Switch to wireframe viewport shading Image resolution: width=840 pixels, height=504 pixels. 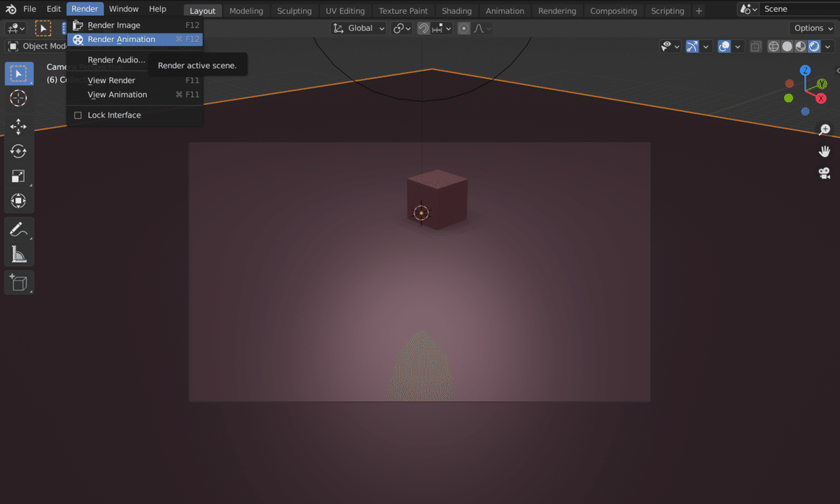tap(773, 46)
